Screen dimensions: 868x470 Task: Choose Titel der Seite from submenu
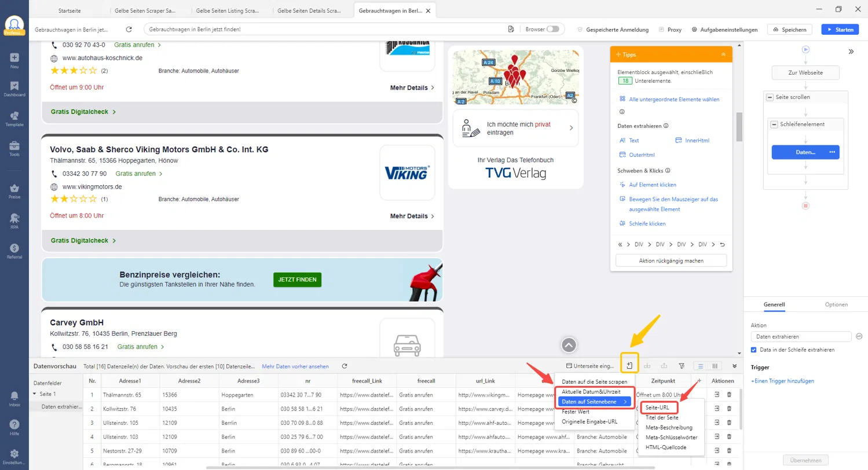click(662, 417)
